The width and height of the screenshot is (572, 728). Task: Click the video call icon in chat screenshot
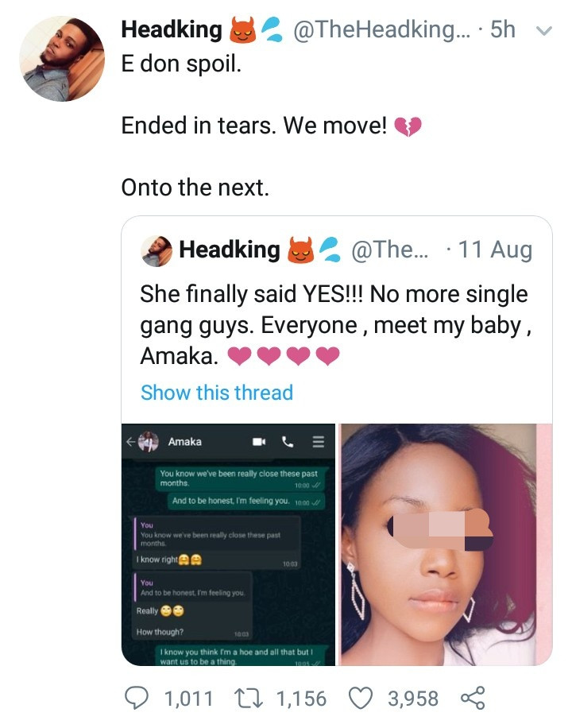[x=258, y=442]
